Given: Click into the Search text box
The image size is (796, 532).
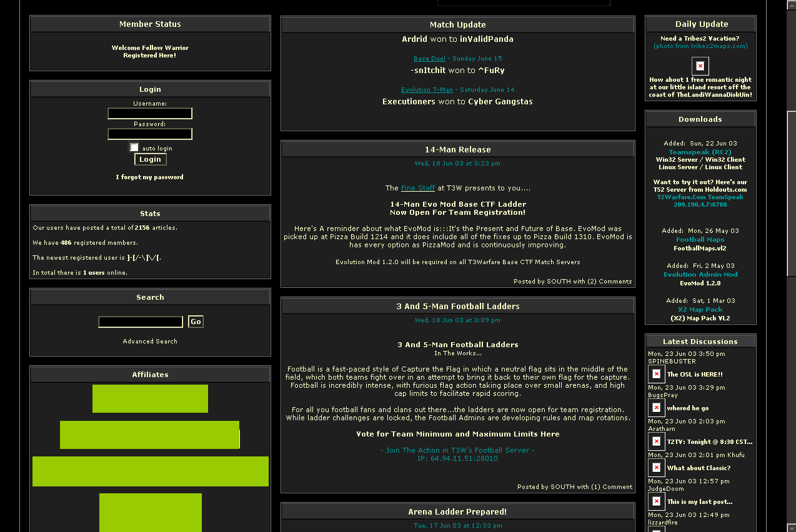Looking at the screenshot, I should [x=141, y=322].
